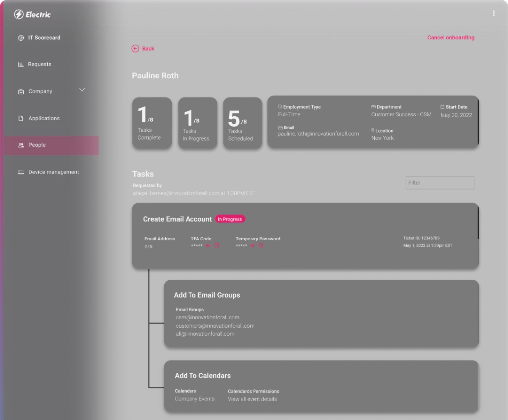Go Back using the back arrow link

(x=143, y=49)
